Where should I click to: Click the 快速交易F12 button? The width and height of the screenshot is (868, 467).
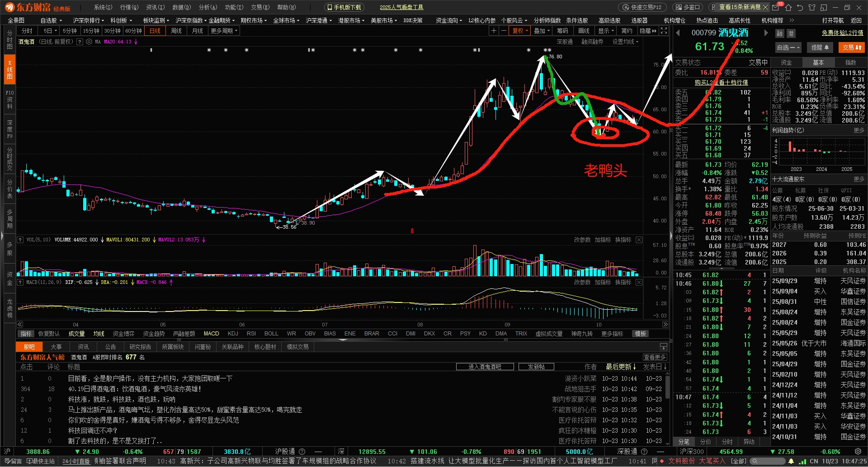pyautogui.click(x=642, y=7)
